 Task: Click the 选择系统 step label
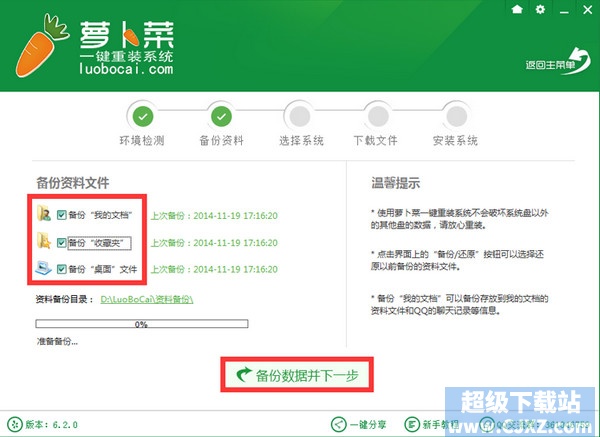click(301, 141)
